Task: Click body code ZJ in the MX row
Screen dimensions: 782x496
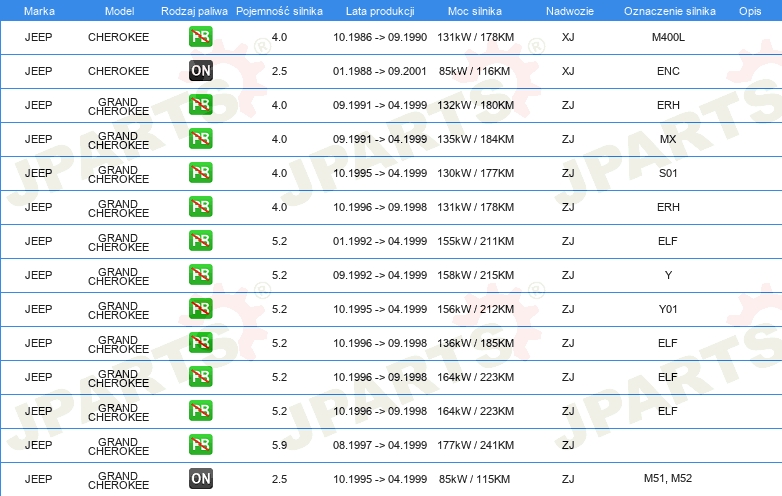Action: [x=568, y=139]
